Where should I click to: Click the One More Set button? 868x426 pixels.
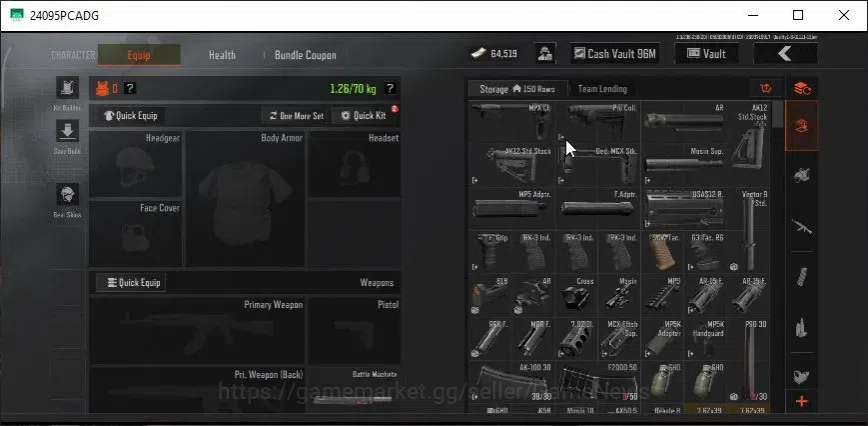pyautogui.click(x=297, y=116)
